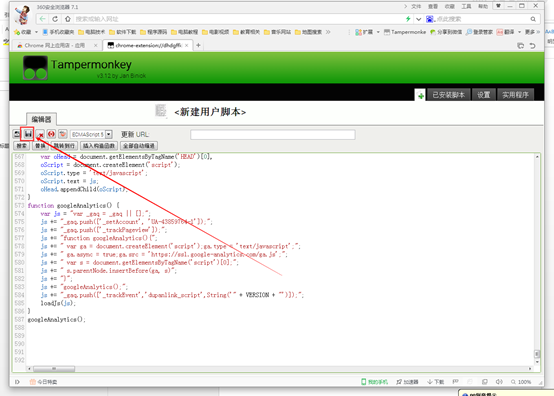This screenshot has height=396, width=554.
Task: Open the 设置 settings tab
Action: click(x=484, y=95)
